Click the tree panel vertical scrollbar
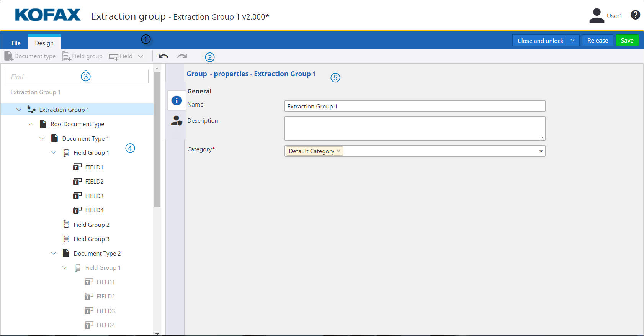Image resolution: width=644 pixels, height=336 pixels. 157,140
